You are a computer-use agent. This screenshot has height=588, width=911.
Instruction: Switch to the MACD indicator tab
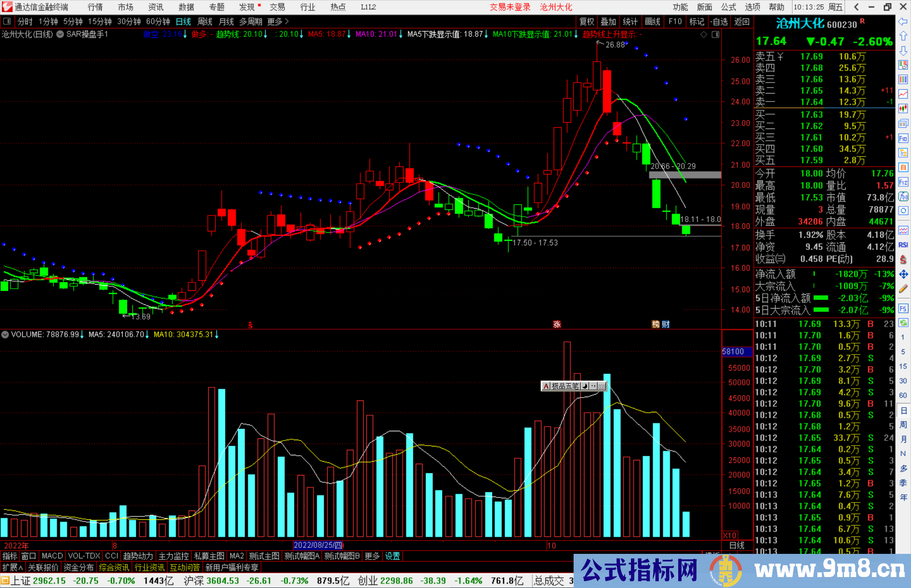(52, 556)
